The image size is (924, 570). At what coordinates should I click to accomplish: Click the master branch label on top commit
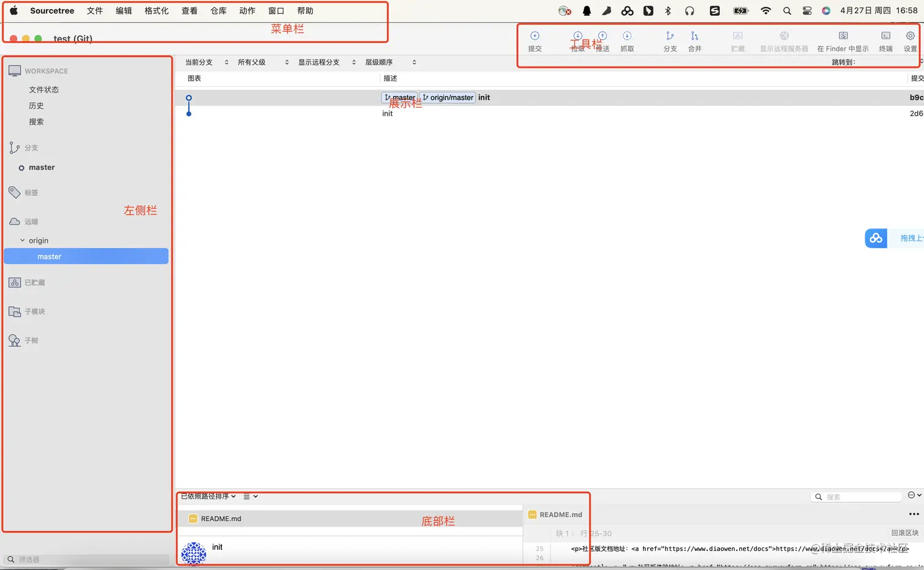tap(400, 97)
